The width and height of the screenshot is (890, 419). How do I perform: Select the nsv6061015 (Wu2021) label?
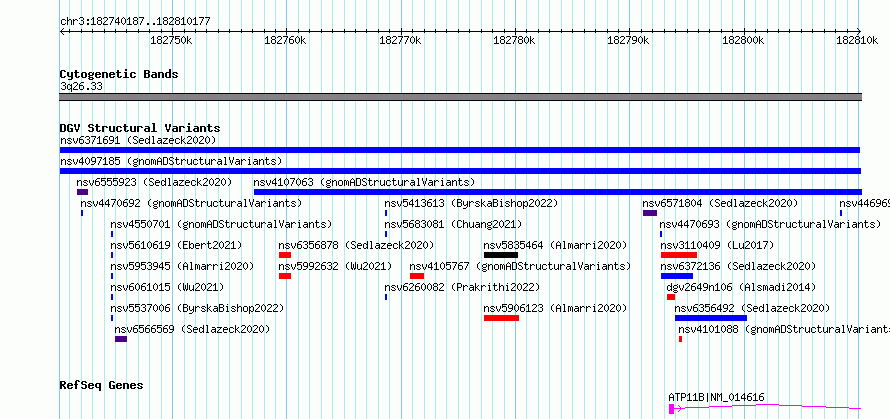[167, 287]
